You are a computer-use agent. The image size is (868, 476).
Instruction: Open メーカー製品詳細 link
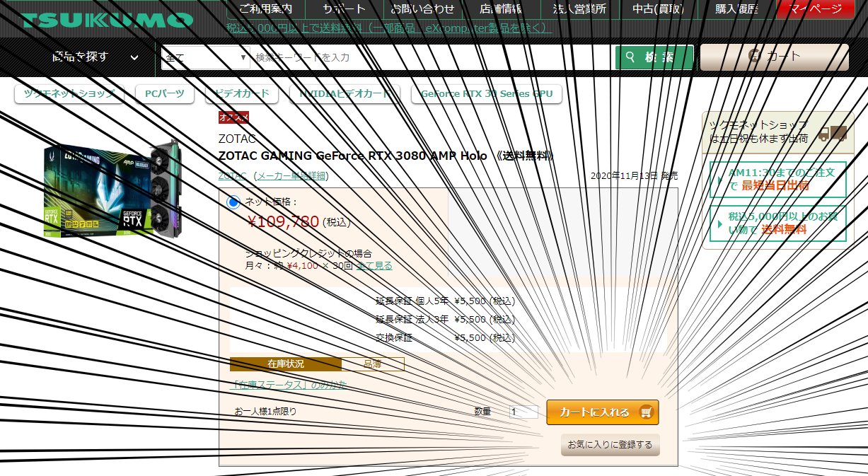(x=291, y=175)
